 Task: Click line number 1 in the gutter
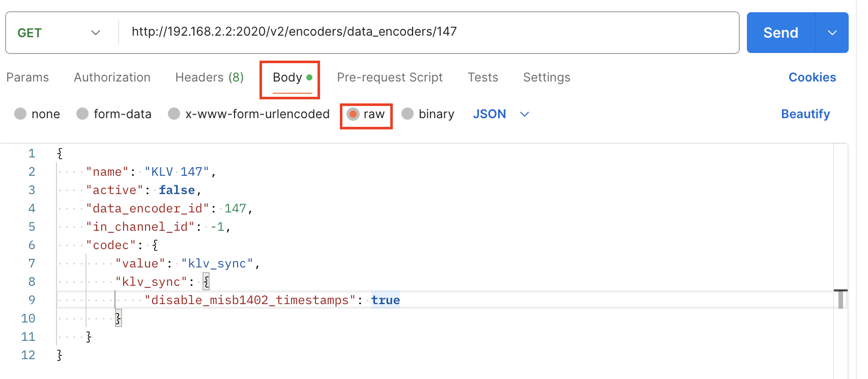point(32,153)
